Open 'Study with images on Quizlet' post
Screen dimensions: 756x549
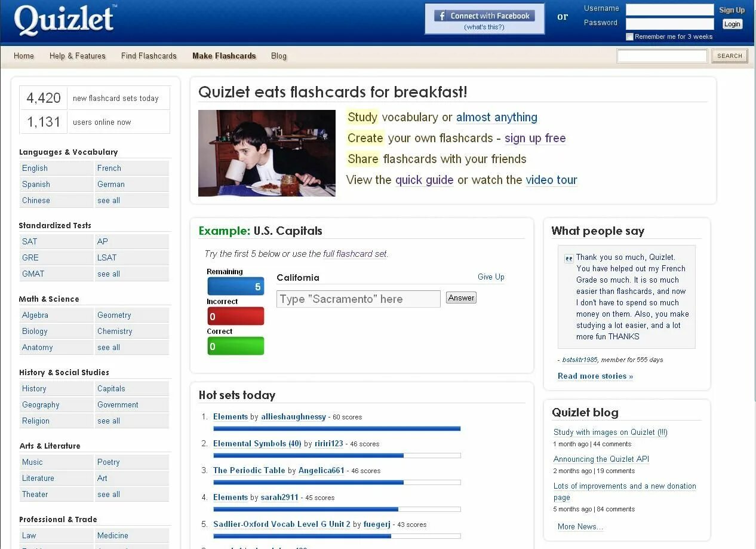tap(610, 433)
